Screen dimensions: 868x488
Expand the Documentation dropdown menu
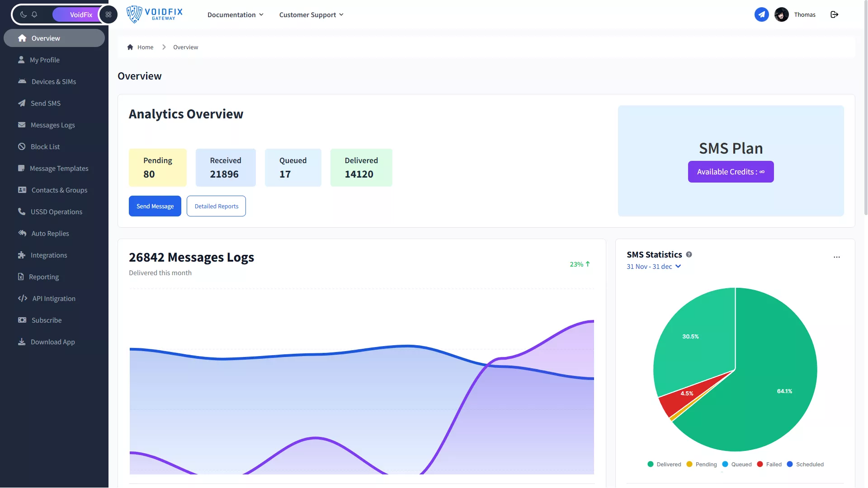(x=235, y=15)
